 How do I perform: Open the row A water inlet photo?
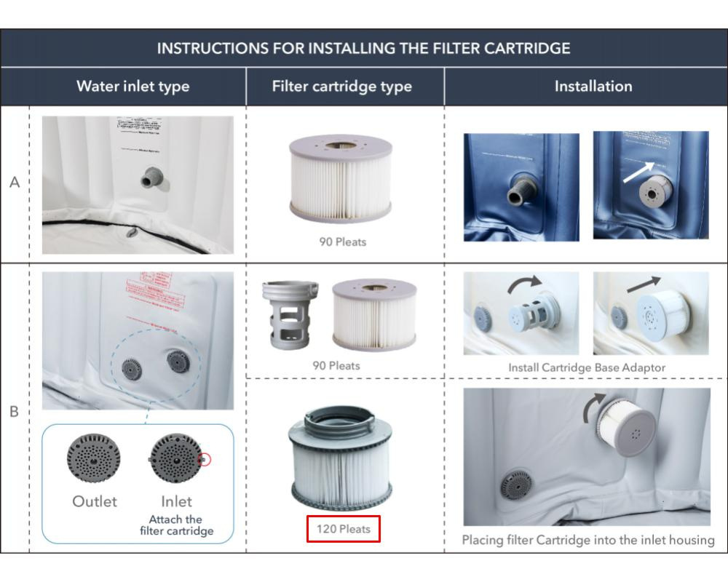[x=138, y=185]
